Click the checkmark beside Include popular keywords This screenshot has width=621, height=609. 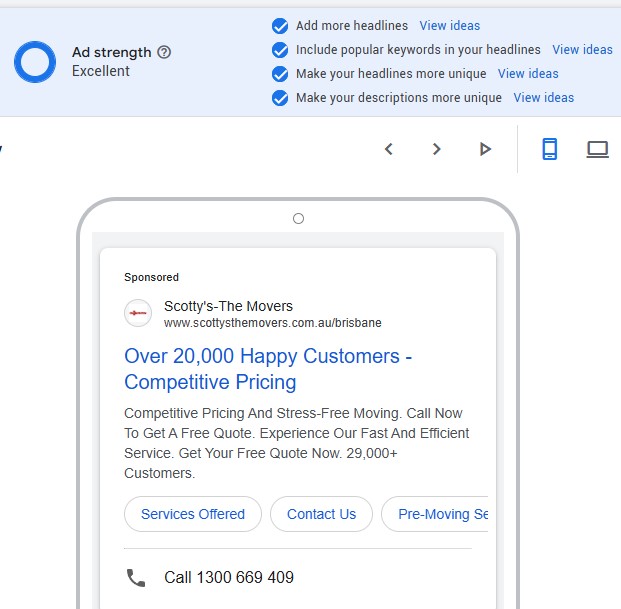[x=280, y=50]
